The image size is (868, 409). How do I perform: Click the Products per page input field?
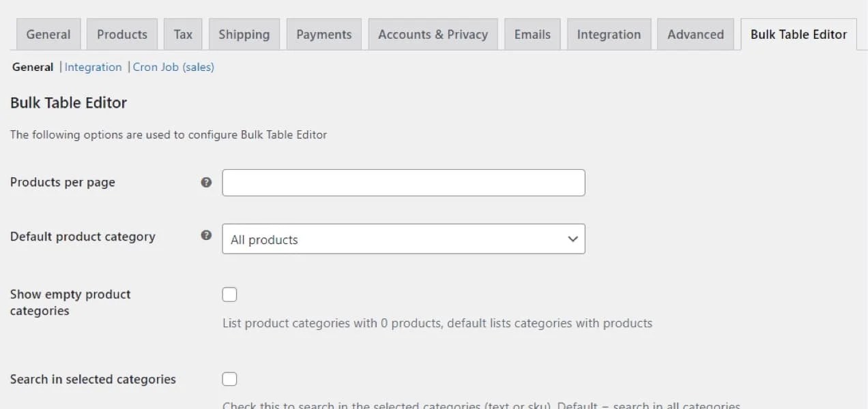403,183
